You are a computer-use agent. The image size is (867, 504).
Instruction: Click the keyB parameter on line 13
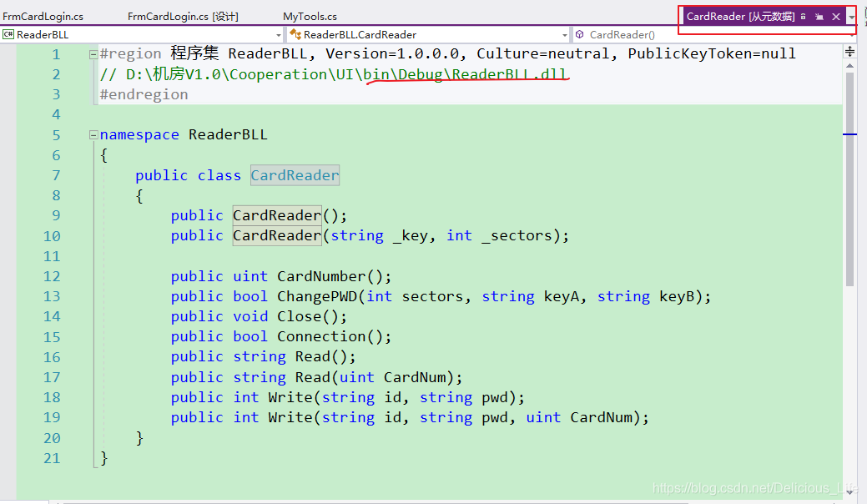[676, 296]
